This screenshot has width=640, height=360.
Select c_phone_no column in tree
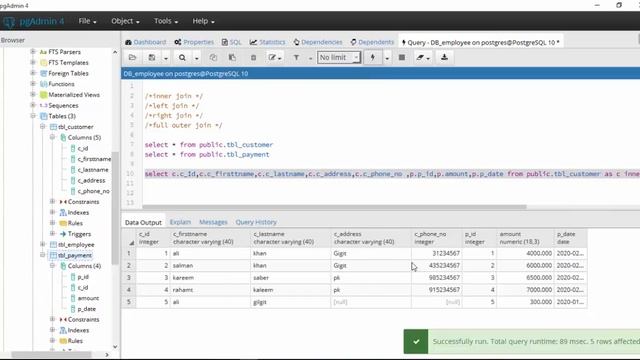click(93, 191)
